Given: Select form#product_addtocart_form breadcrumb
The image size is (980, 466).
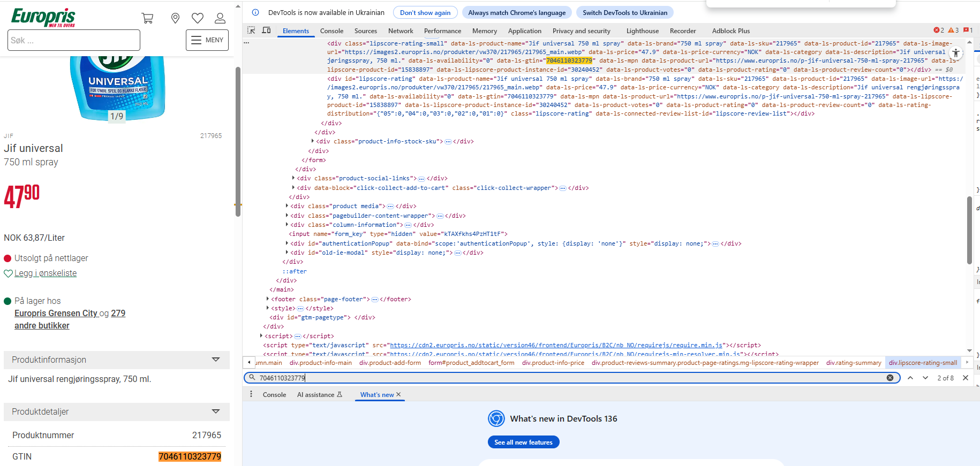Looking at the screenshot, I should (x=471, y=363).
